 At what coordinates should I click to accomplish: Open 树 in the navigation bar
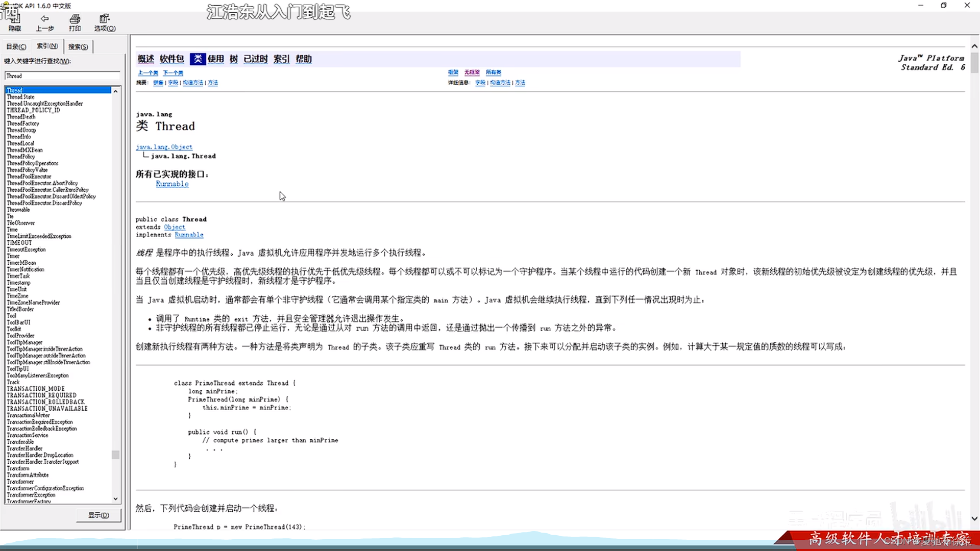(x=234, y=59)
